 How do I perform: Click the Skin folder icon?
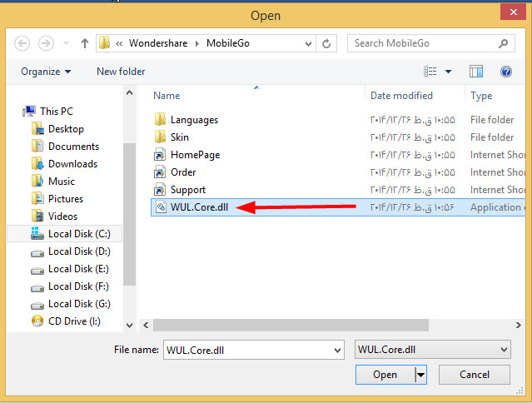click(160, 137)
